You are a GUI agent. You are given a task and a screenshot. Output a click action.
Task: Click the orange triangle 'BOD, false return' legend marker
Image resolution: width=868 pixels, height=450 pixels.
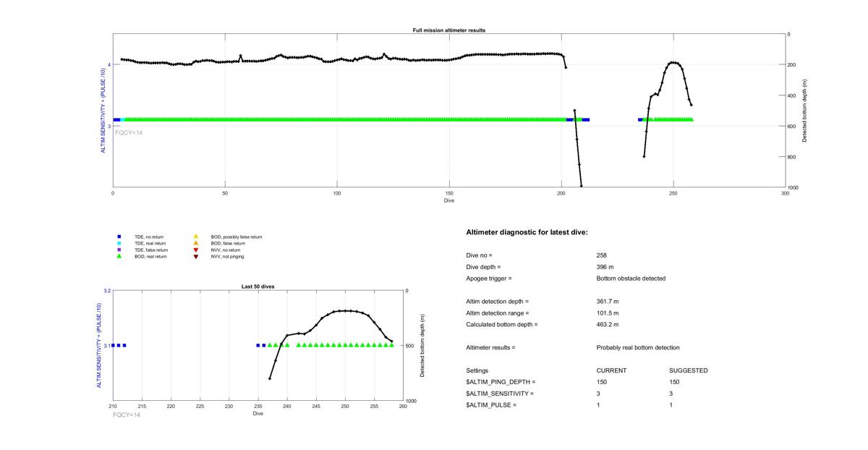coord(196,243)
